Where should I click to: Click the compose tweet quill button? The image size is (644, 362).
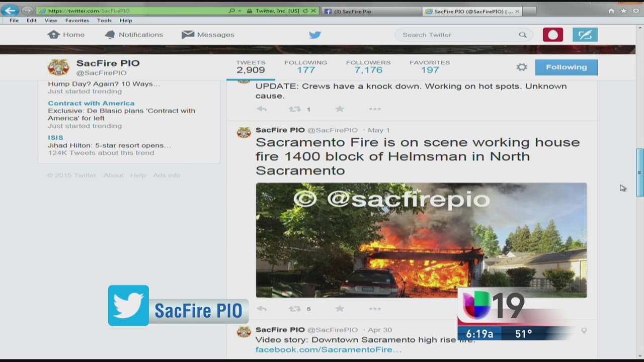[585, 35]
